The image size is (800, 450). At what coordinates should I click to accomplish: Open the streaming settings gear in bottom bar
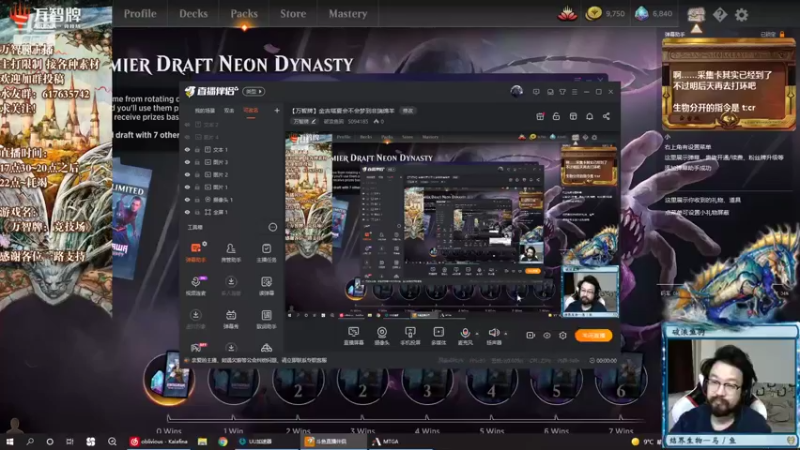click(x=563, y=335)
